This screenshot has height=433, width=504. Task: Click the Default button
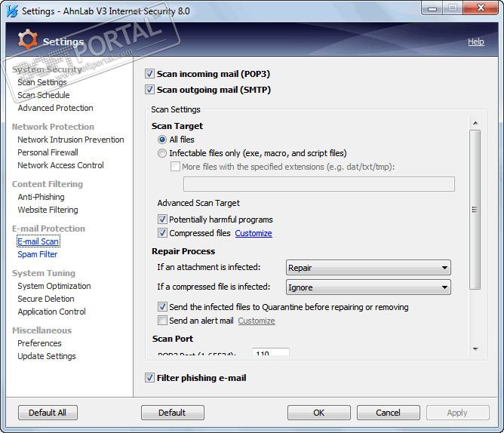click(172, 413)
